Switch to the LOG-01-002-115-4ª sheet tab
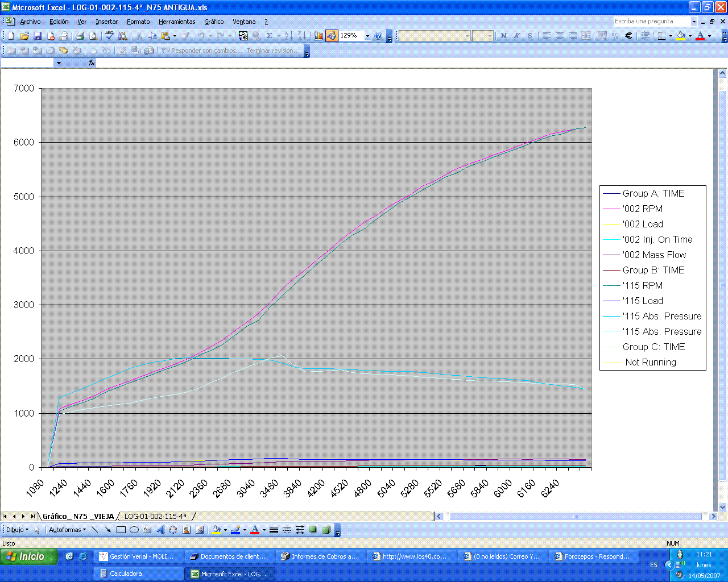Screen dimensions: 728x582 pos(155,516)
